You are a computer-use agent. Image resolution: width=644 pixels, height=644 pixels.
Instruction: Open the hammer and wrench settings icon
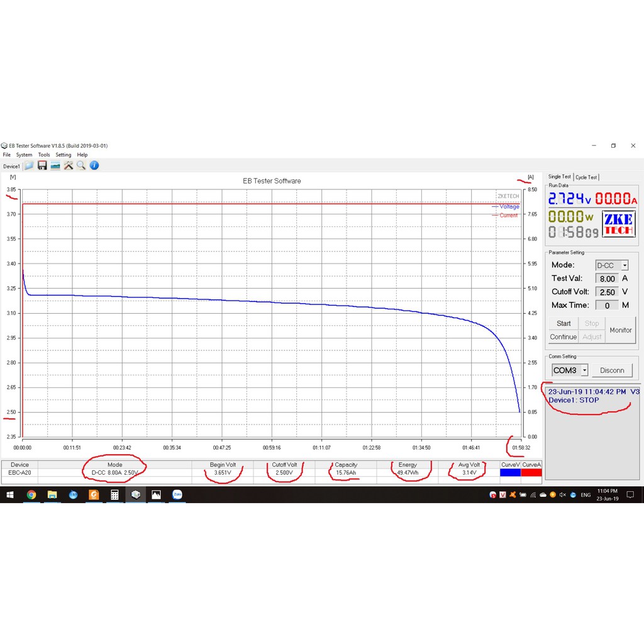(68, 165)
